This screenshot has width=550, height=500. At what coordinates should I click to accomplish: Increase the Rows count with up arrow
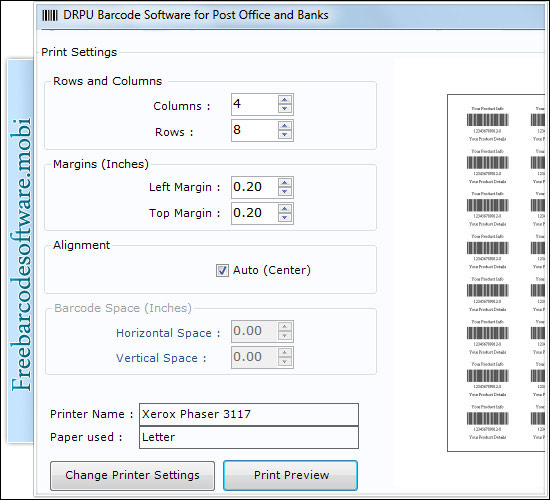tap(284, 126)
